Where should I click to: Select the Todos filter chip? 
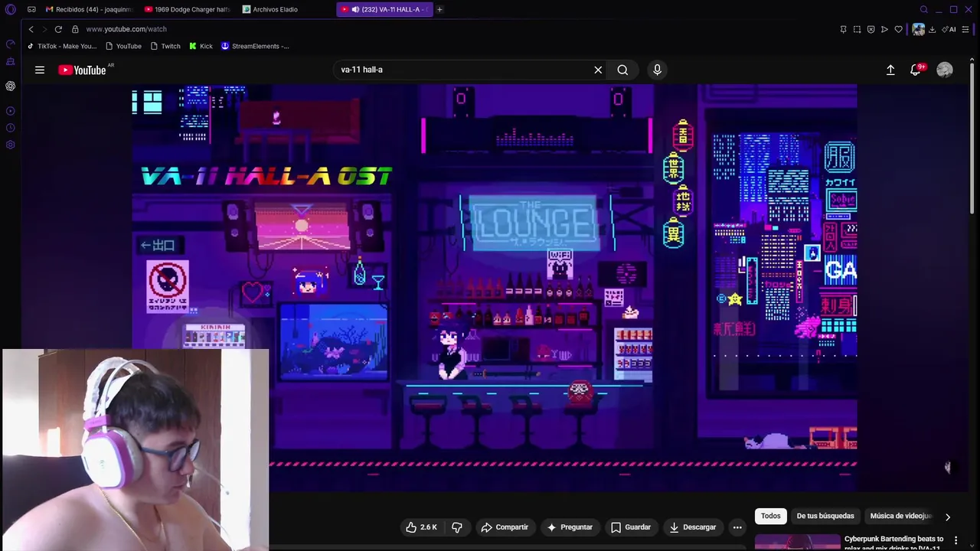point(771,516)
